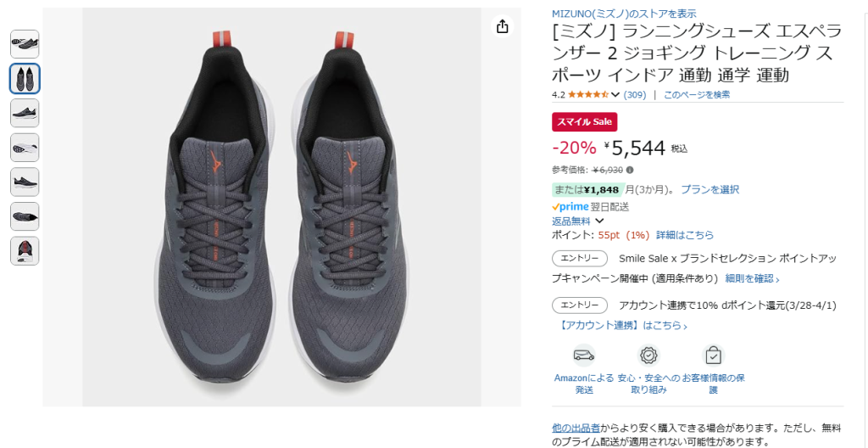Click info icon beside the reference price
The height and width of the screenshot is (448, 868).
click(630, 170)
